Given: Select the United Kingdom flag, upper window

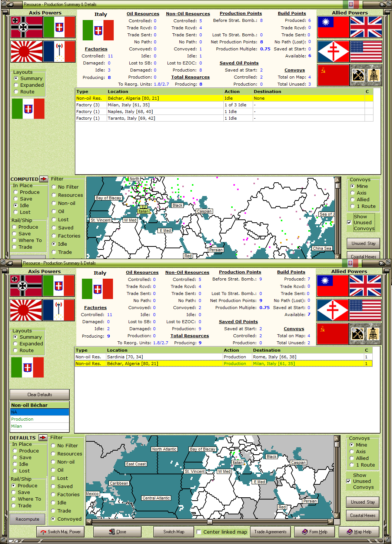Looking at the screenshot, I should tap(366, 27).
